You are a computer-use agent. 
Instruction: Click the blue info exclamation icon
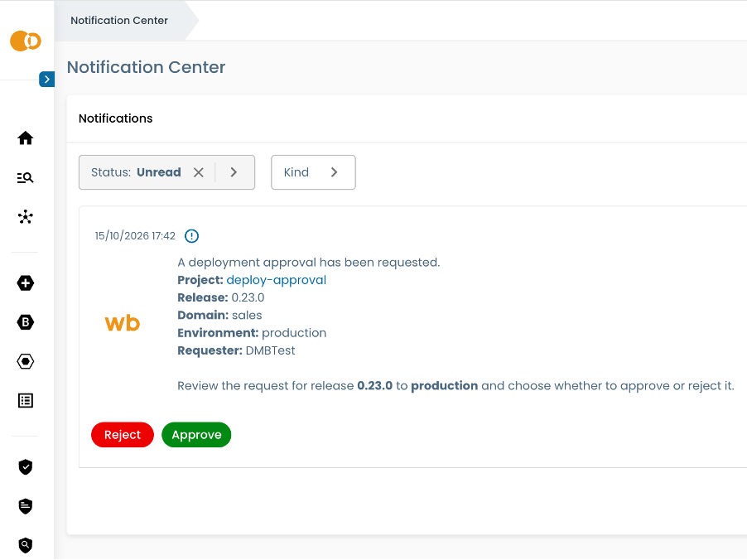pos(191,236)
